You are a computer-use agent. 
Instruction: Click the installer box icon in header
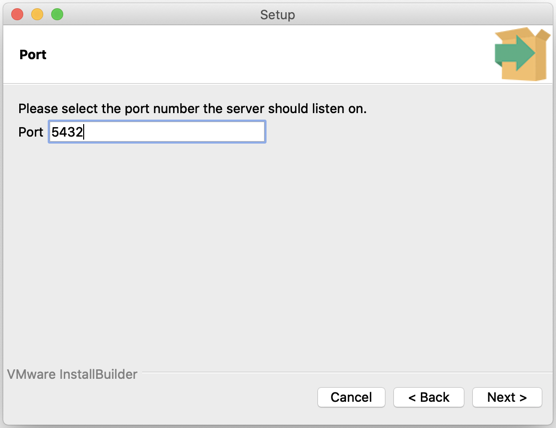click(x=522, y=54)
